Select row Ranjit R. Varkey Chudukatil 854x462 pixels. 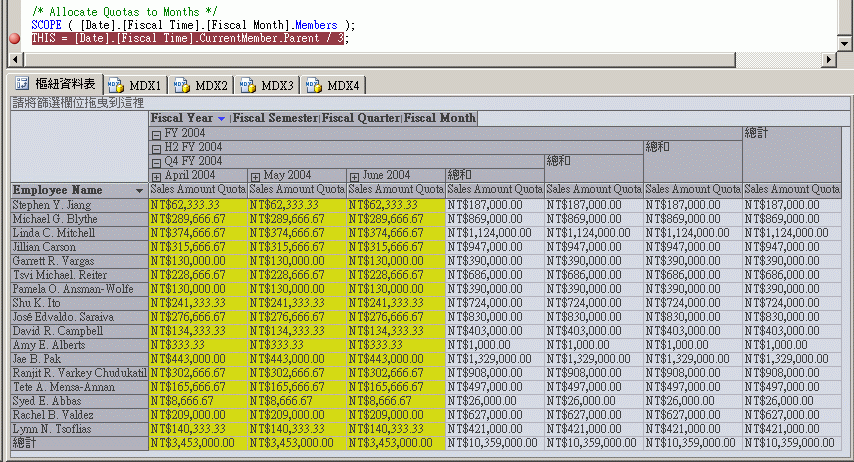point(80,373)
